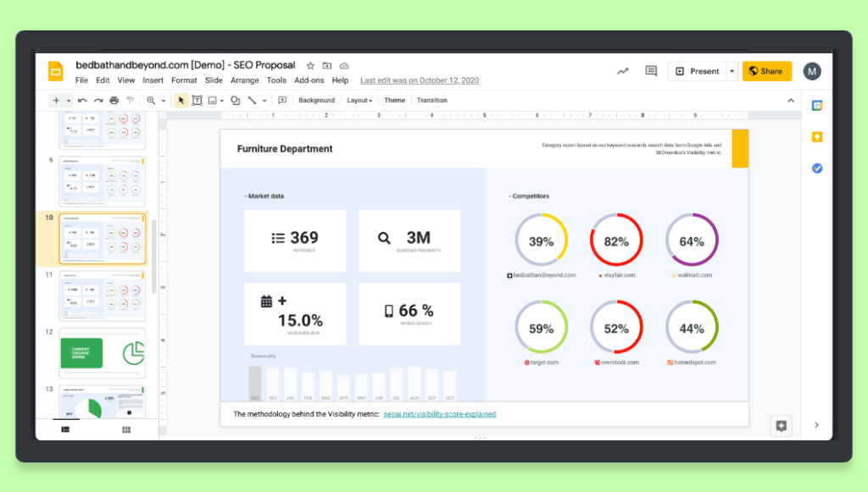Click the Share button

tap(766, 71)
